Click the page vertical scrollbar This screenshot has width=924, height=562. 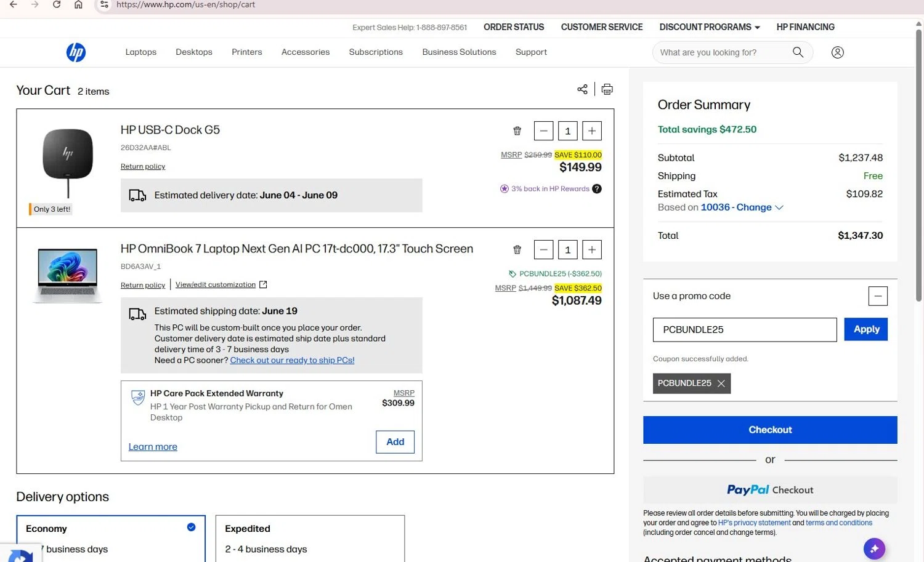918,166
